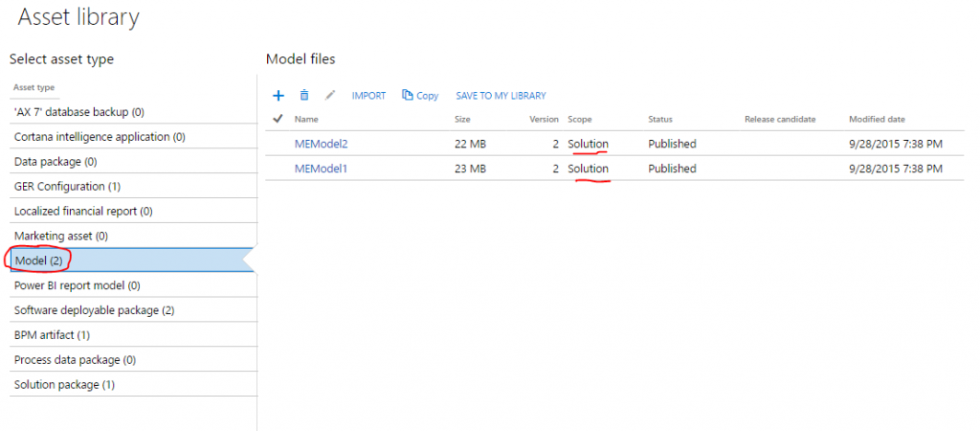Select 'AX 7' database backup asset type
Image resolution: width=980 pixels, height=431 pixels.
tap(78, 112)
